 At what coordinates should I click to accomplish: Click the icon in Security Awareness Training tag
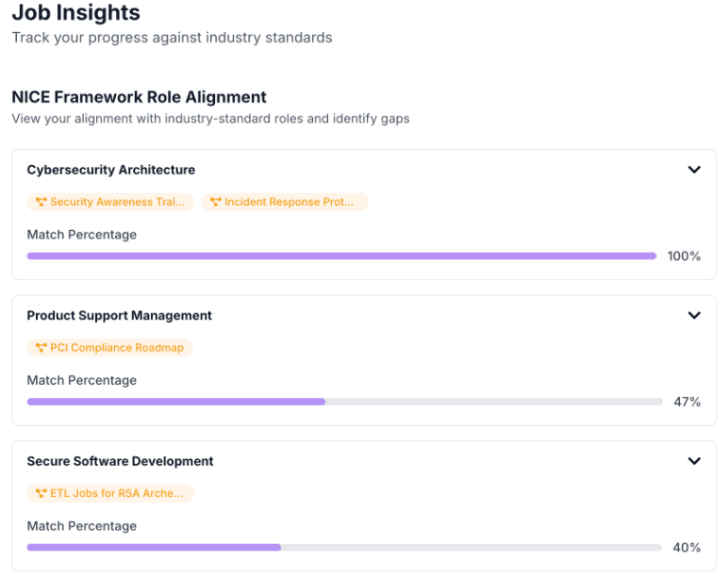[x=41, y=203]
